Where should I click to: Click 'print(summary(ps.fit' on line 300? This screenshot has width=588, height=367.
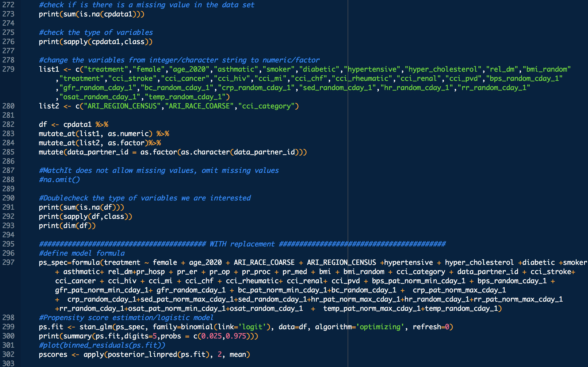(80, 336)
